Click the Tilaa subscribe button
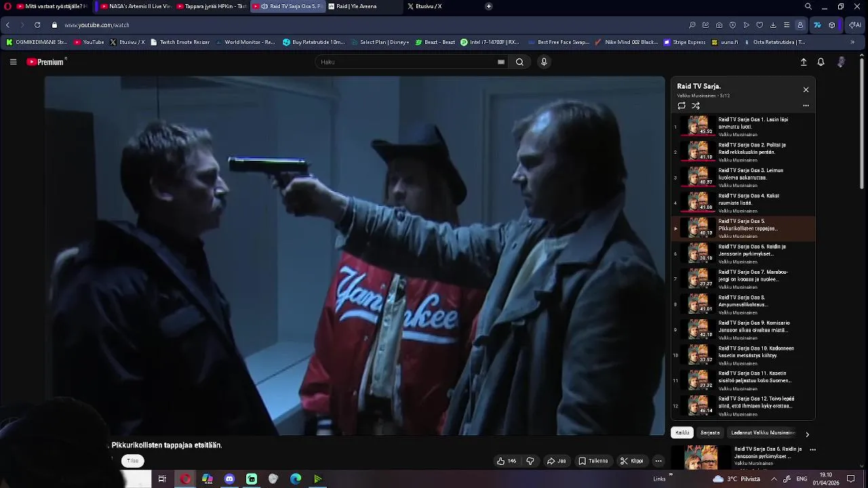 pyautogui.click(x=133, y=461)
